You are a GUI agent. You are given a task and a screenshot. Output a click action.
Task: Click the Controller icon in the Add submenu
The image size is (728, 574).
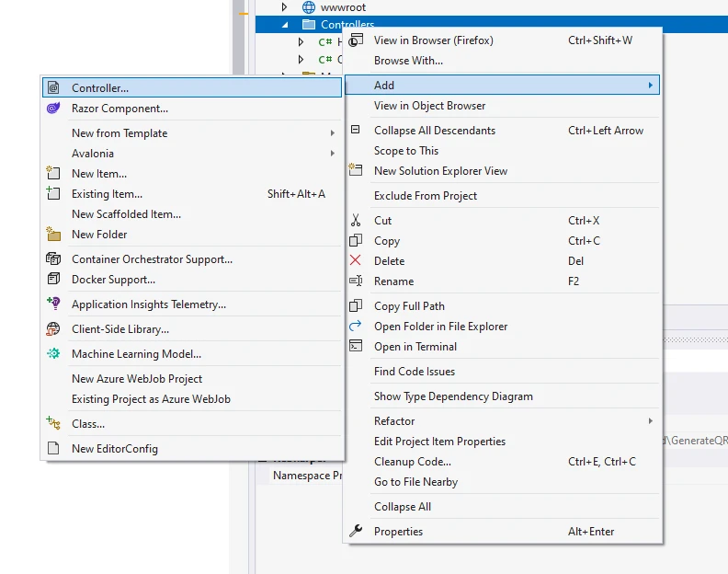[x=53, y=88]
